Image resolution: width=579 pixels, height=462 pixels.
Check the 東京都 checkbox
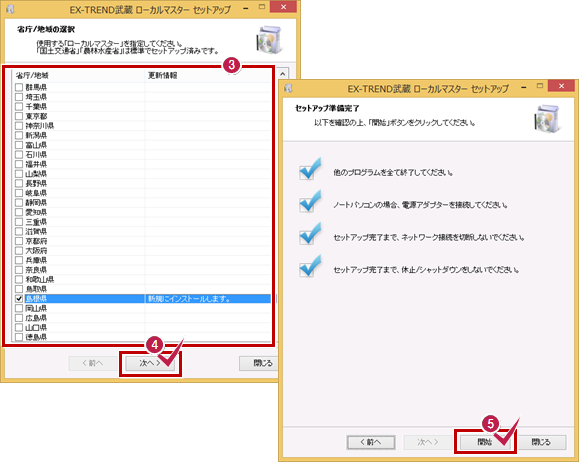(x=19, y=116)
